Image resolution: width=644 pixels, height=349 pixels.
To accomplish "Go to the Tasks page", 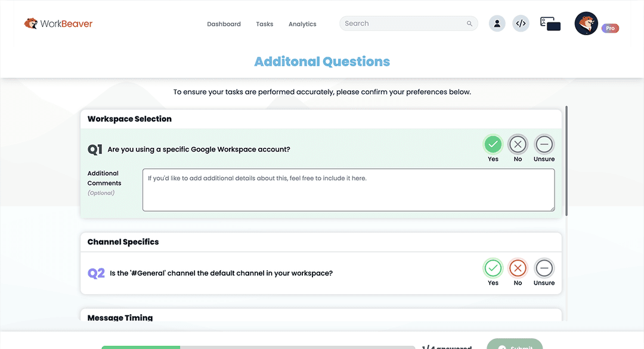I will [x=265, y=24].
